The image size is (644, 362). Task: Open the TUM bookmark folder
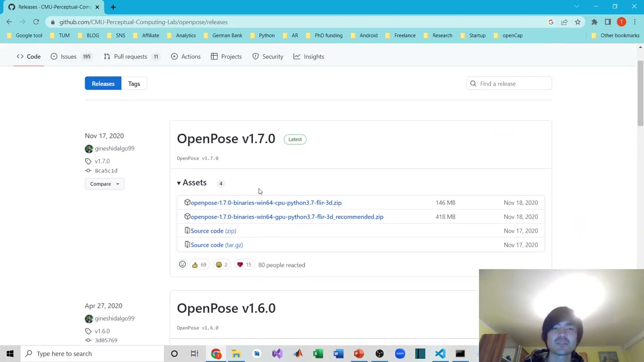pos(59,35)
